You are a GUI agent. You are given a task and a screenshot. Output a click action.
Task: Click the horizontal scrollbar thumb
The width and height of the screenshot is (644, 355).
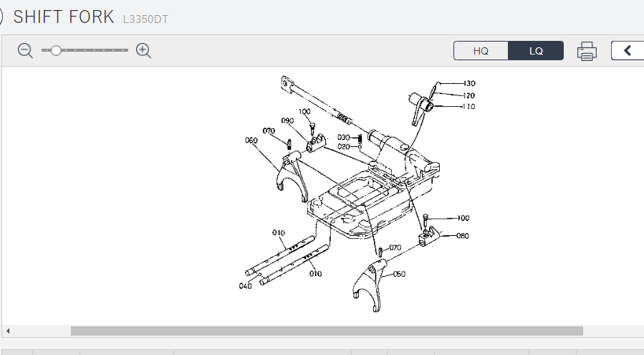click(326, 331)
